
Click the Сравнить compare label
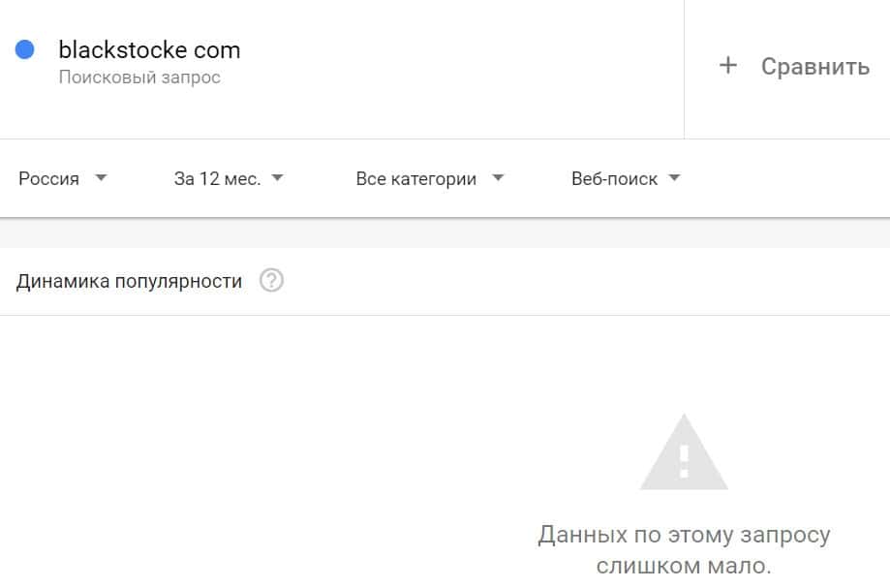point(814,67)
